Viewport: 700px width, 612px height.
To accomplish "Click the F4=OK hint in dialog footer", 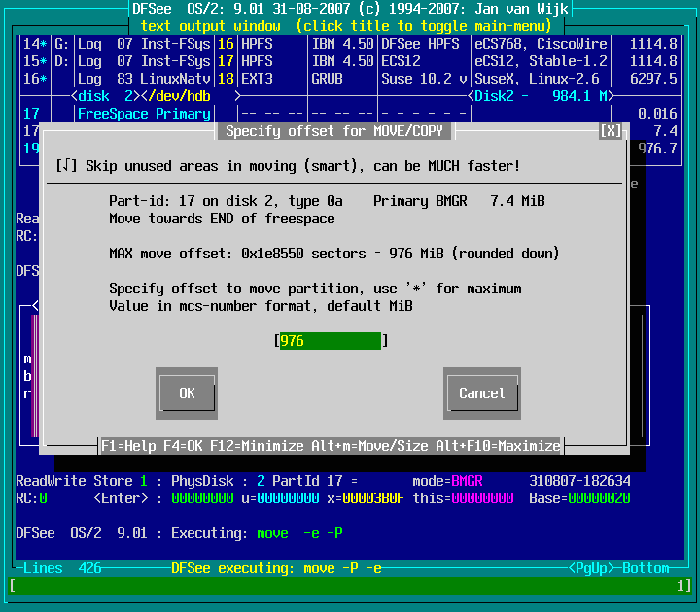I will coord(187,446).
